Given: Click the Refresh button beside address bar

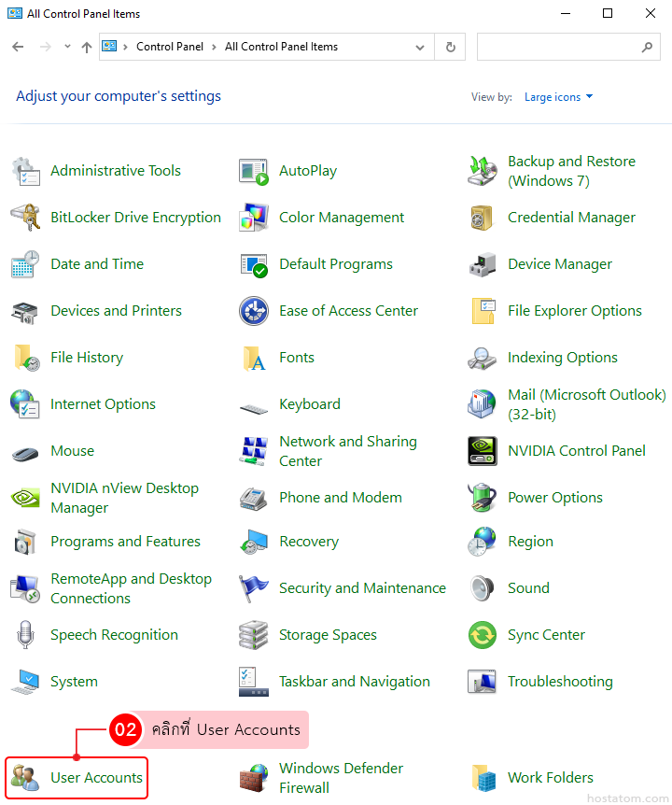Looking at the screenshot, I should [451, 47].
